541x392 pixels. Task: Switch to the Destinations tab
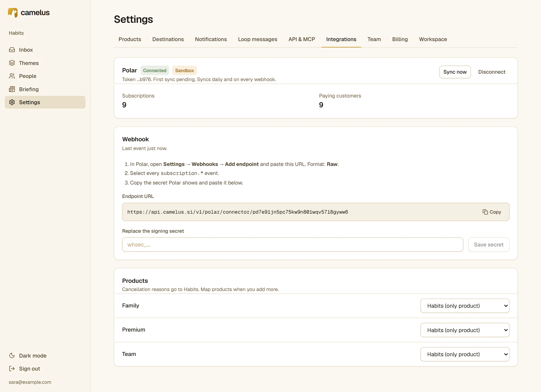tap(168, 39)
